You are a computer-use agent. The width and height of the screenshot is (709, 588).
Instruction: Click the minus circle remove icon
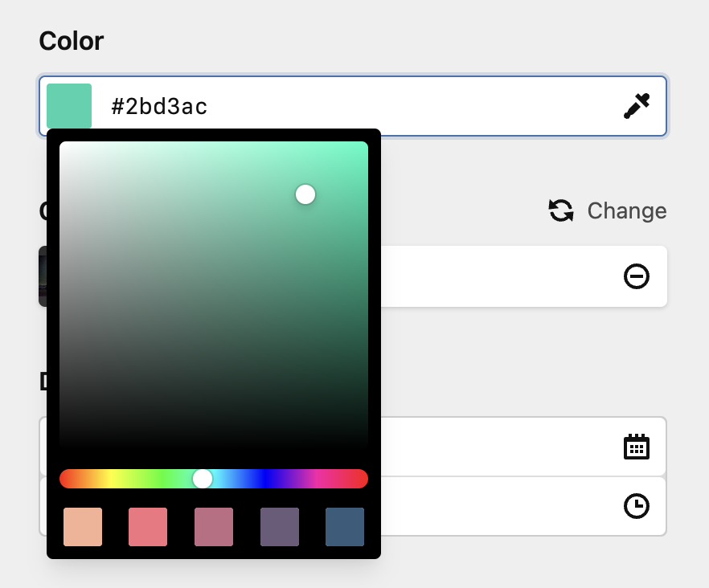(637, 276)
